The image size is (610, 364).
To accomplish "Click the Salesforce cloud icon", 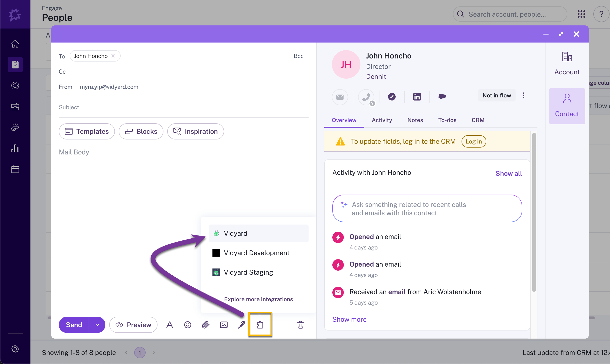I will click(x=442, y=97).
